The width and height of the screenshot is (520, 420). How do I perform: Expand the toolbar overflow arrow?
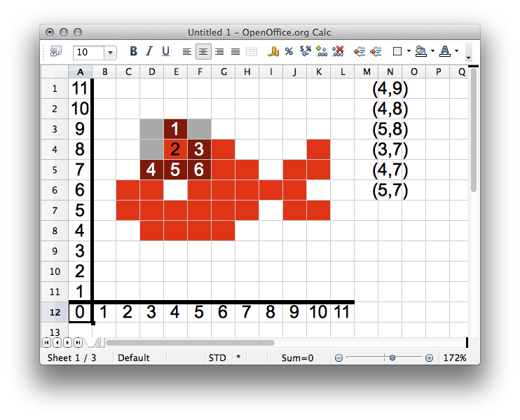click(x=468, y=57)
